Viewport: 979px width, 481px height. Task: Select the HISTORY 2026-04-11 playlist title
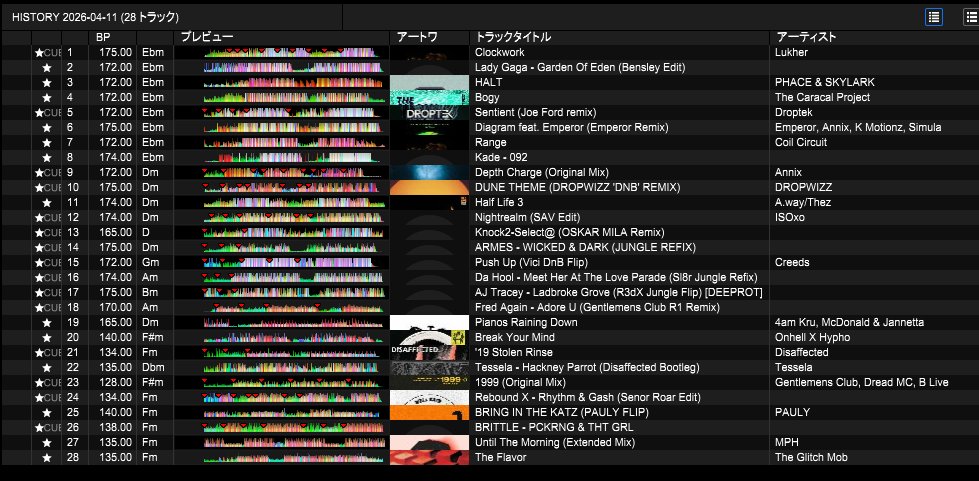95,17
